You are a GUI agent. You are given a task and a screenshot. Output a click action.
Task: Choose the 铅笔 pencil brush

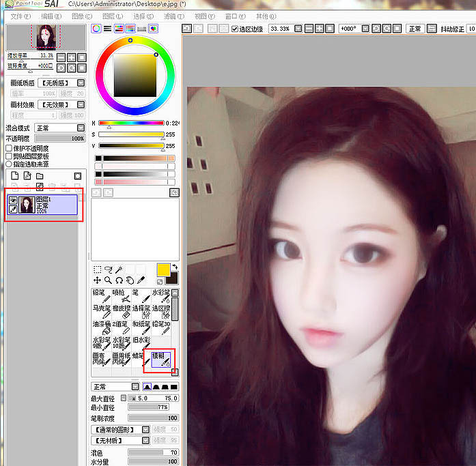101,296
